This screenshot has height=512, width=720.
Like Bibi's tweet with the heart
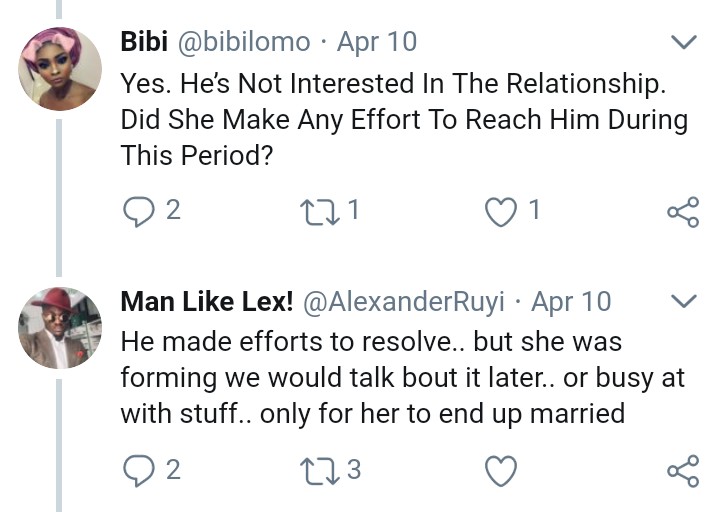(499, 211)
